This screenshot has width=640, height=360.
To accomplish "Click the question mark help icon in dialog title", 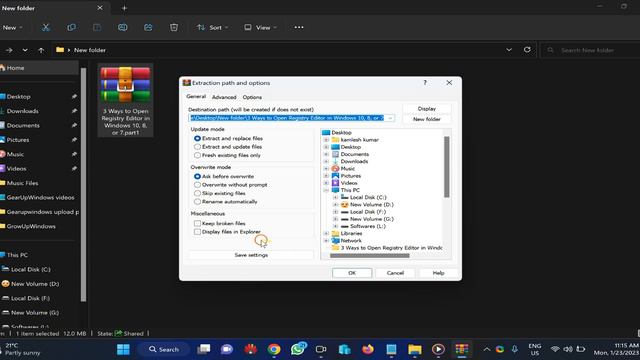I will (x=425, y=82).
